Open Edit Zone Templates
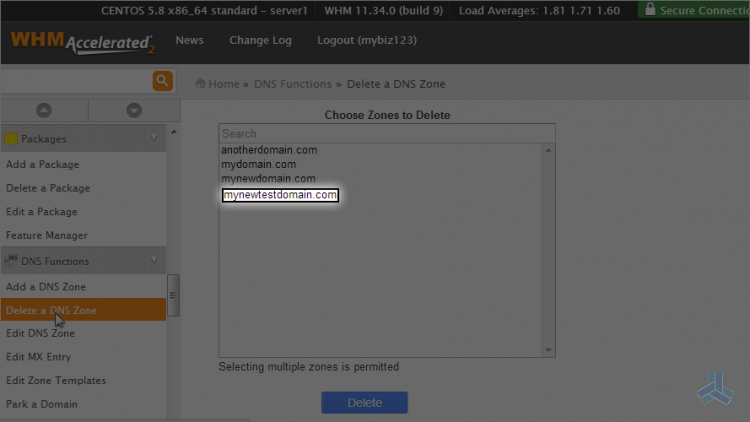 click(x=56, y=380)
